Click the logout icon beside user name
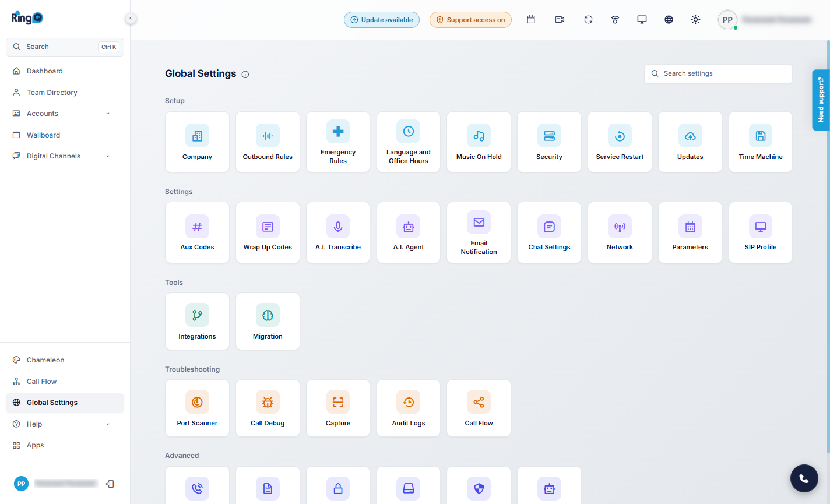The height and width of the screenshot is (504, 830). [110, 484]
